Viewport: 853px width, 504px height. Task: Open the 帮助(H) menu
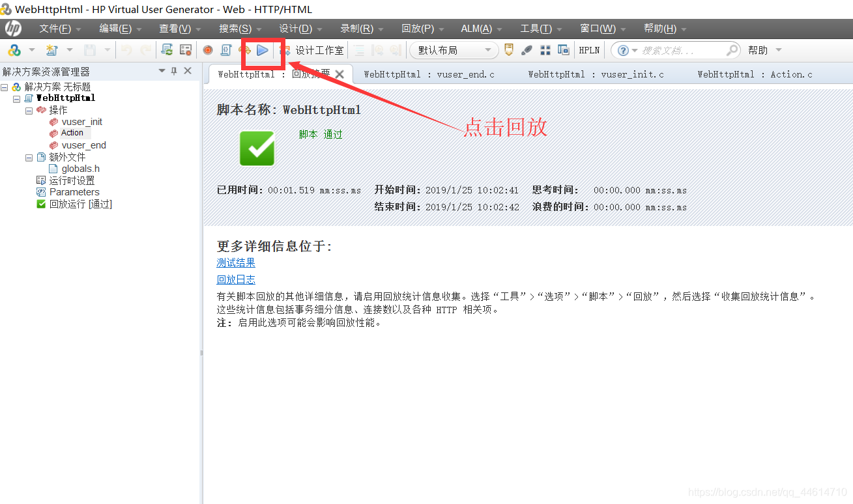pyautogui.click(x=665, y=29)
